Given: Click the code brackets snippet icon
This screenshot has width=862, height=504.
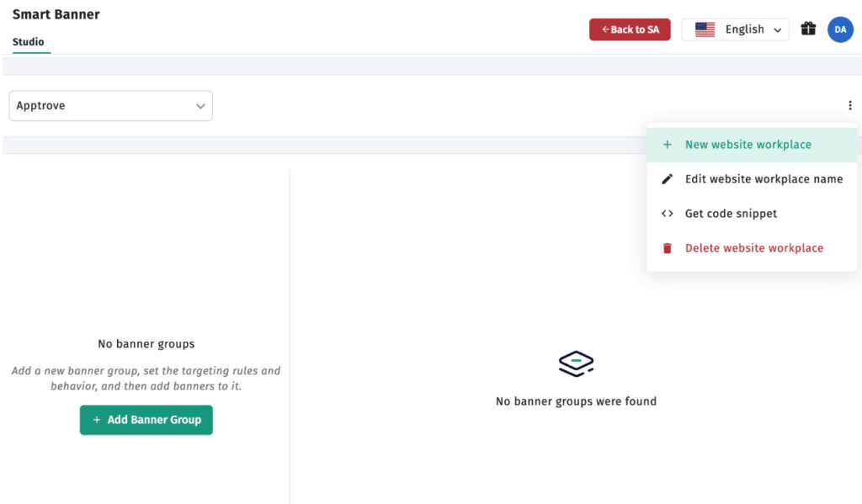Looking at the screenshot, I should pyautogui.click(x=667, y=214).
